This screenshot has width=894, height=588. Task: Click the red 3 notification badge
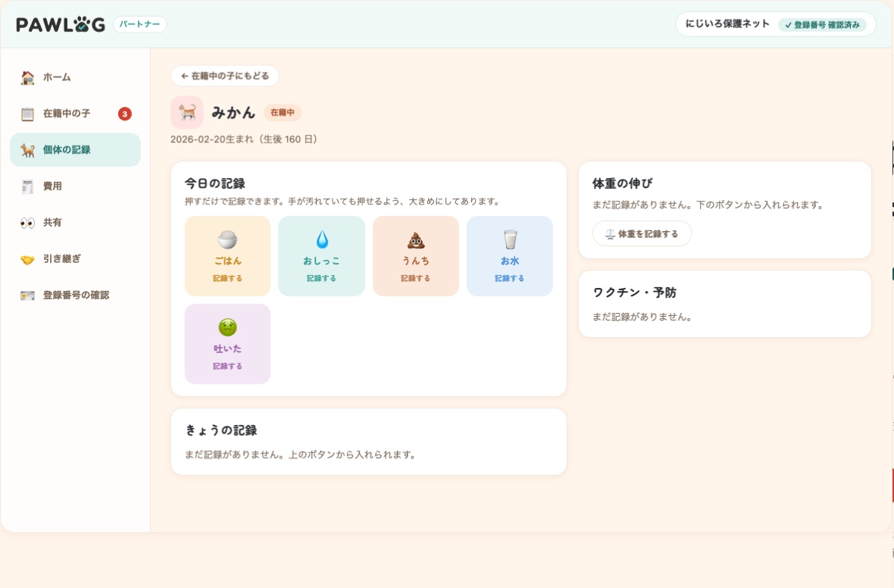tap(125, 114)
